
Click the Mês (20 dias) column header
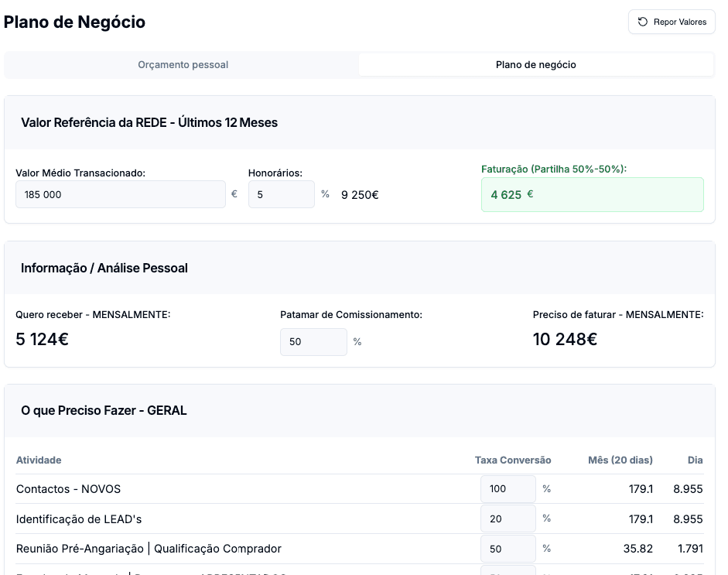point(620,460)
